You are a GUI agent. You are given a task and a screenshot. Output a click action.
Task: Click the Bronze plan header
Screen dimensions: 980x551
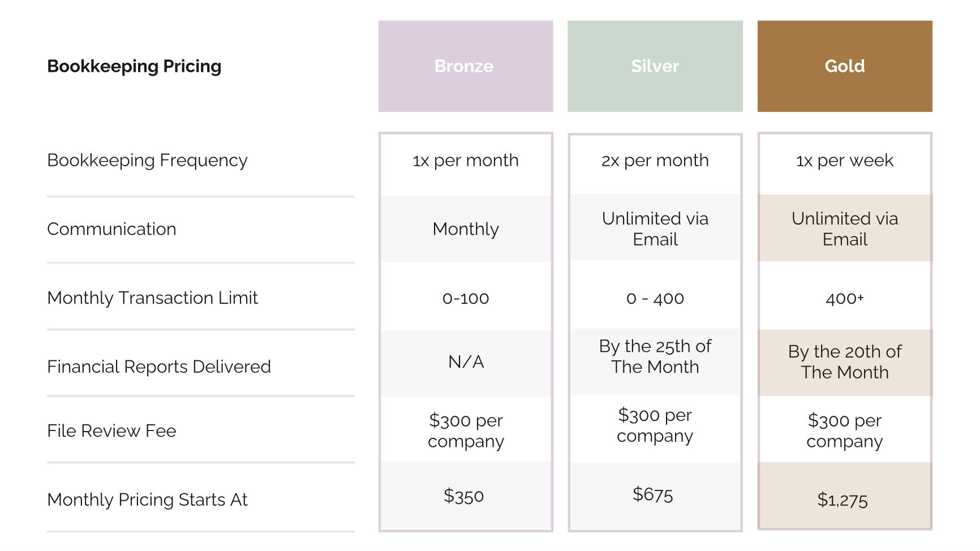[465, 66]
